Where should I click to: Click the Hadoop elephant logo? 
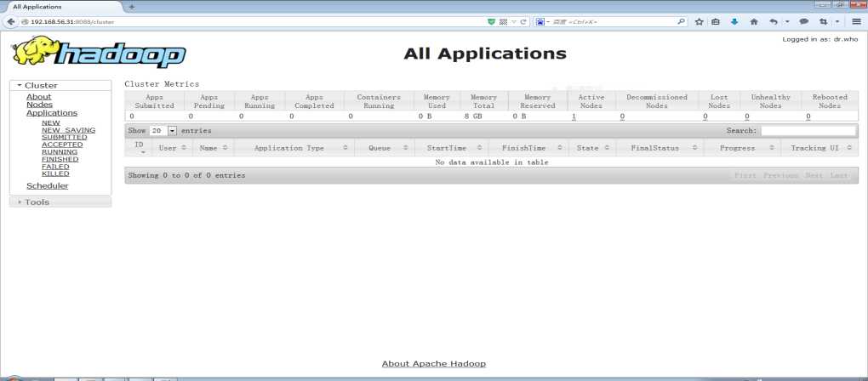[99, 51]
